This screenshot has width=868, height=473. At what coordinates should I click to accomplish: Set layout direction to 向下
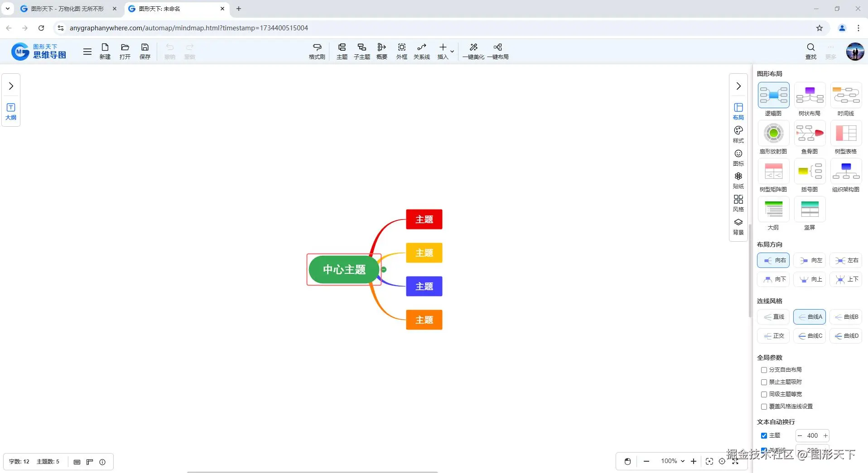[773, 279]
